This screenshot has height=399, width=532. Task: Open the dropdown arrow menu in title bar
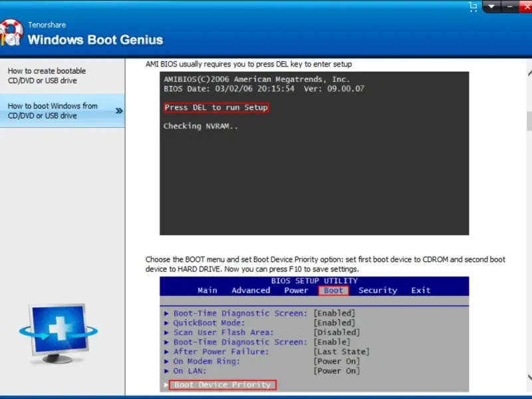coord(491,7)
